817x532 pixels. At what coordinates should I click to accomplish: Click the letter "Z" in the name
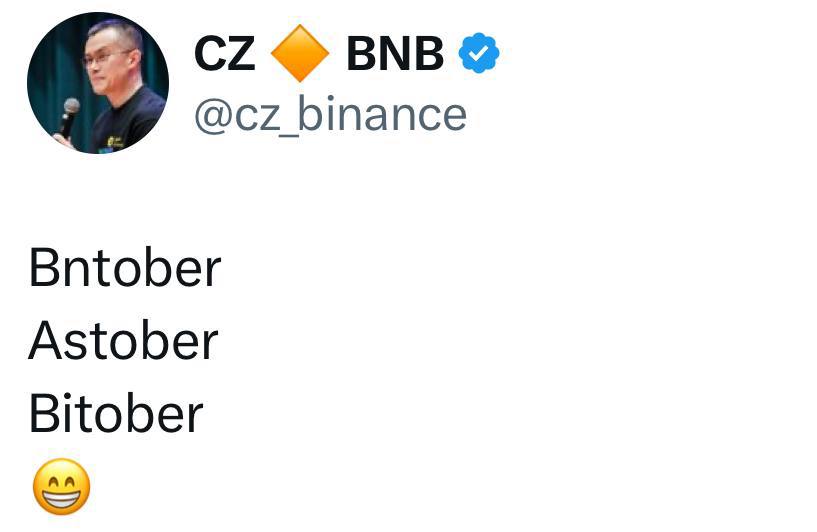pos(241,55)
